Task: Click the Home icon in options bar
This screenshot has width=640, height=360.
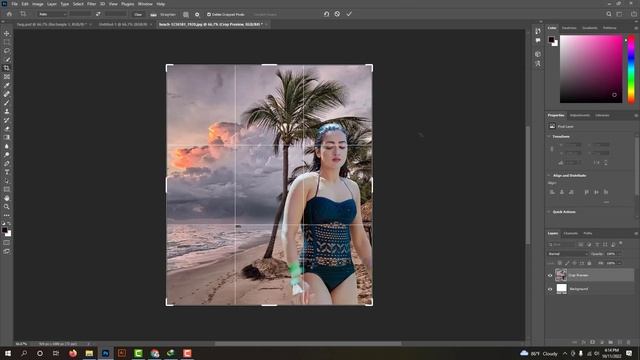Action: coord(9,14)
